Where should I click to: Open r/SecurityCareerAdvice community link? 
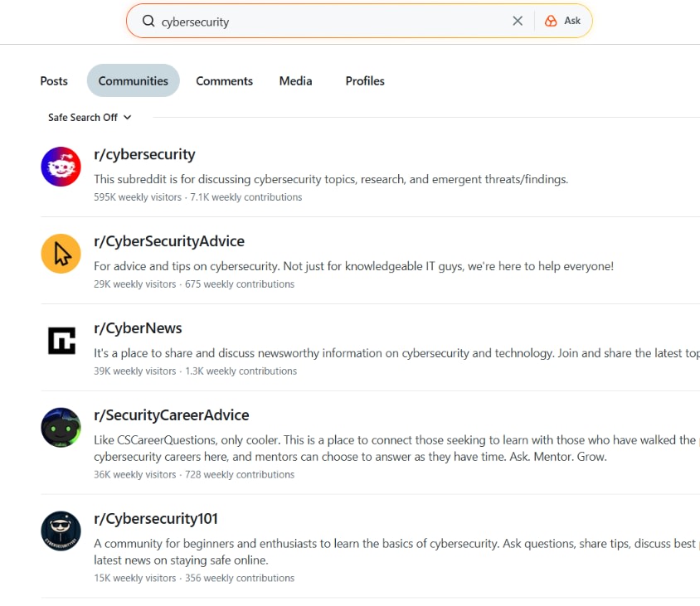pyautogui.click(x=172, y=415)
